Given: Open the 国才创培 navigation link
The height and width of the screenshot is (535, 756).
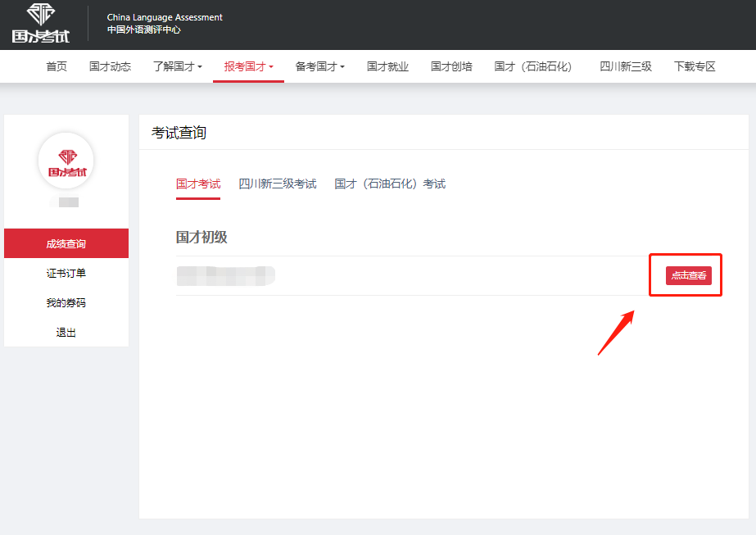Looking at the screenshot, I should [451, 67].
